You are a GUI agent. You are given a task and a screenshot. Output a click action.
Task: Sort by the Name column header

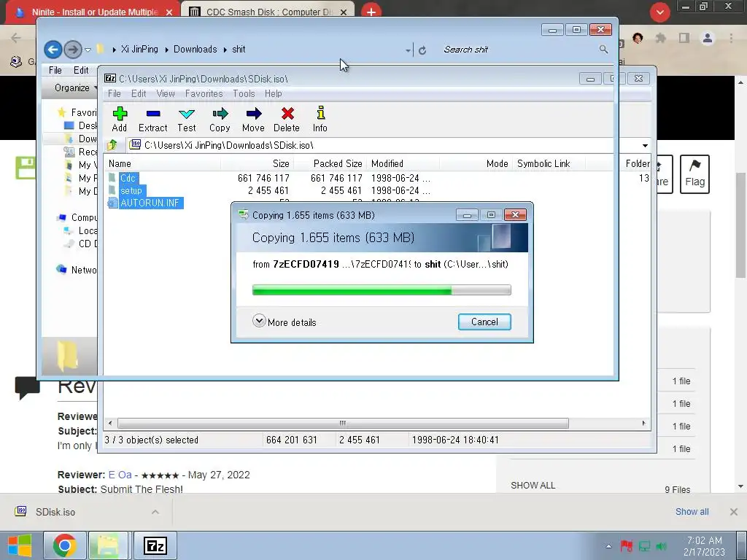tap(162, 164)
